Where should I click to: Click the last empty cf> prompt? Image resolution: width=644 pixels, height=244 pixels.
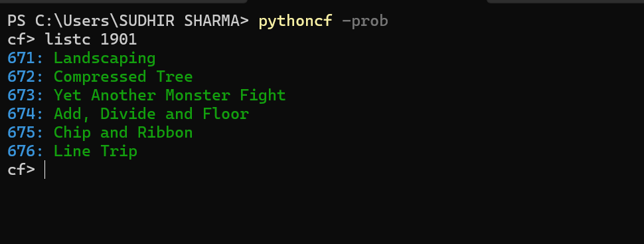[21, 170]
